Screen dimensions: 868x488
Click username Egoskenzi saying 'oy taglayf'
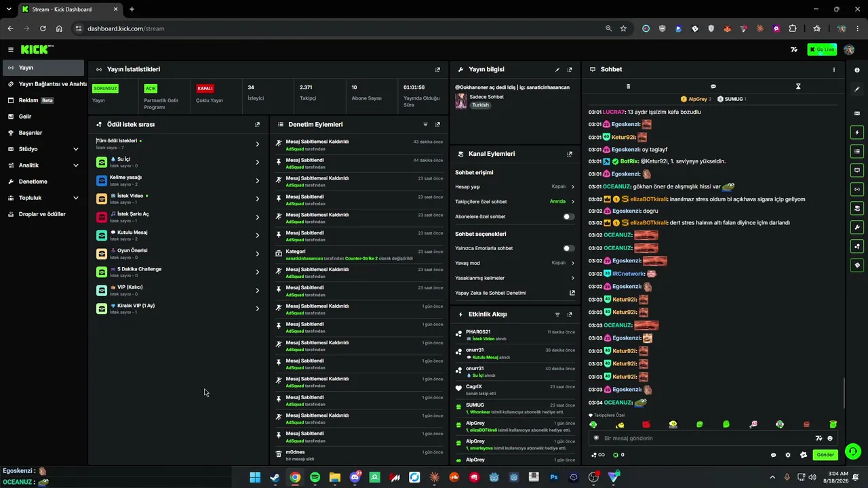coord(626,149)
